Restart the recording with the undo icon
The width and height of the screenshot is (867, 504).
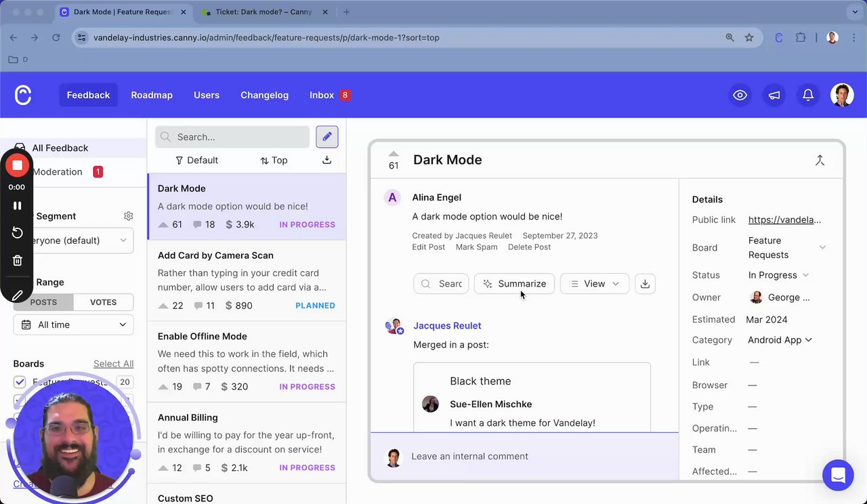click(x=18, y=233)
